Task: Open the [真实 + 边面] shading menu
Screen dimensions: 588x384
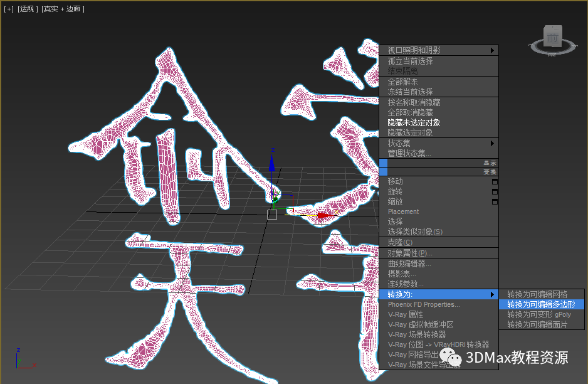Action: (x=63, y=9)
